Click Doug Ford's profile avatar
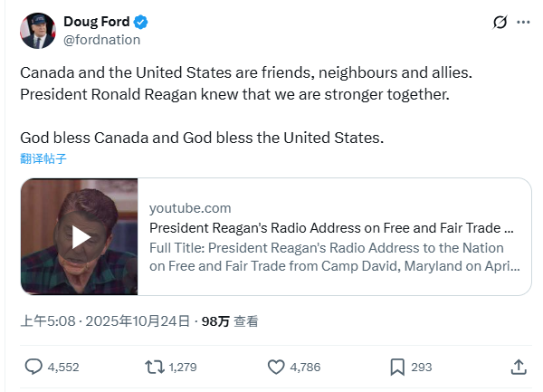This screenshot has width=543, height=392. [36, 31]
